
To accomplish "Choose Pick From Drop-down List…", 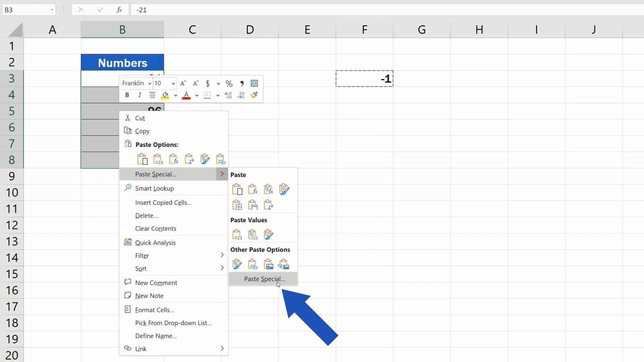I will (174, 323).
